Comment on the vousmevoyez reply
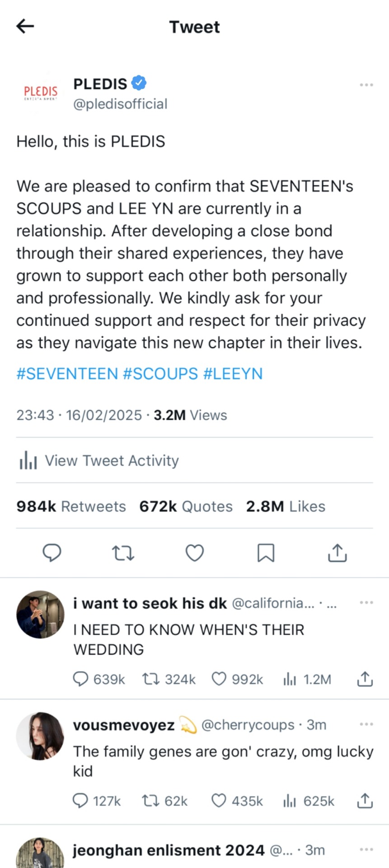Viewport: 389px width, 868px height. 80,801
